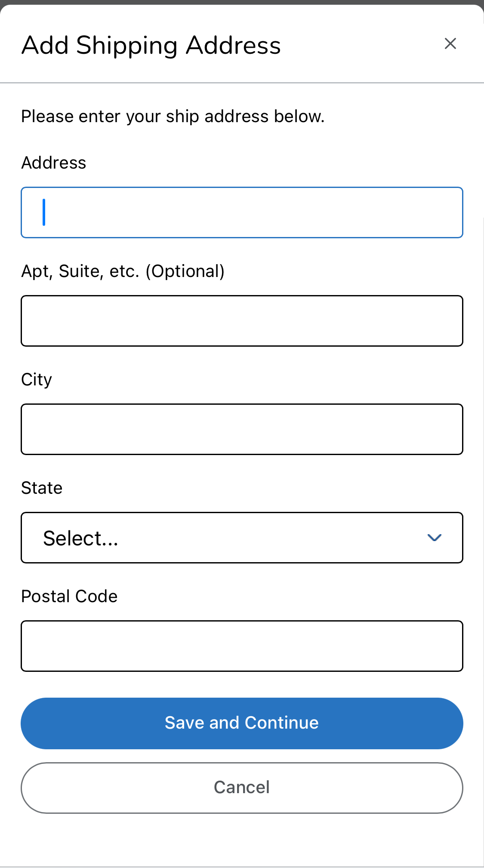Click the Add Shipping Address title
This screenshot has width=484, height=868.
(151, 44)
